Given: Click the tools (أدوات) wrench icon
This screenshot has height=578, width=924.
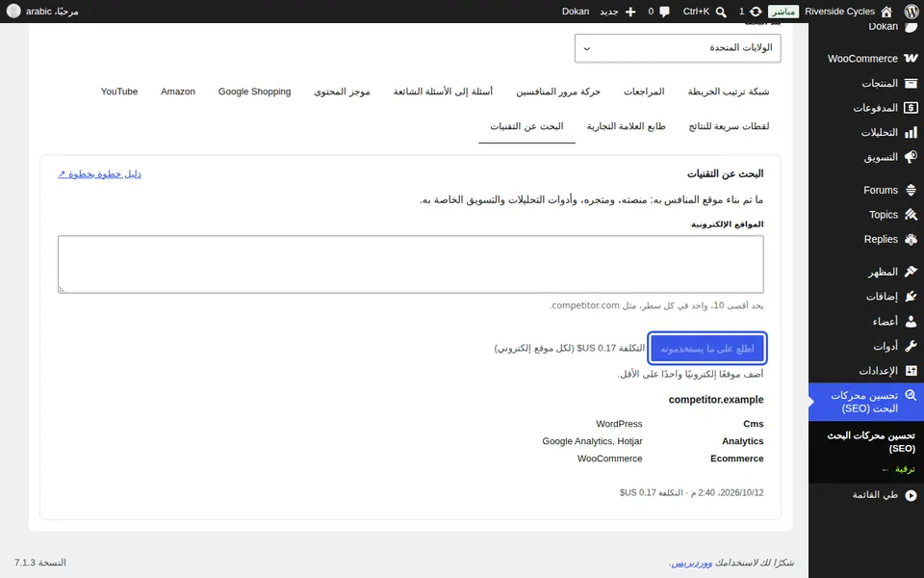Looking at the screenshot, I should [x=911, y=346].
